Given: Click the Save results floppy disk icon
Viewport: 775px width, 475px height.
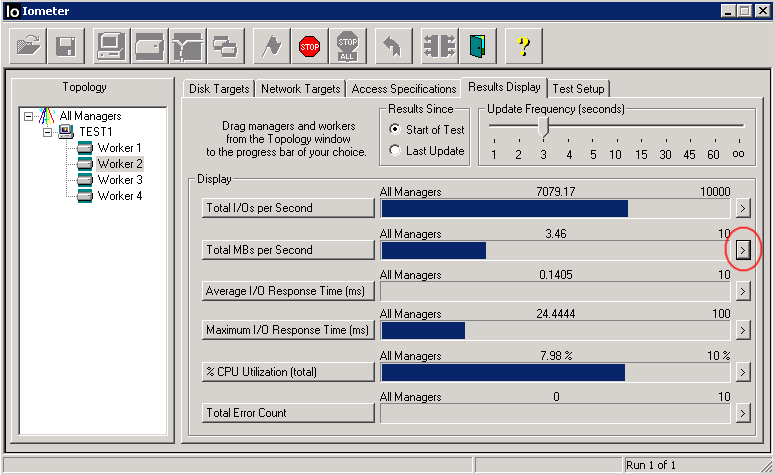Looking at the screenshot, I should pyautogui.click(x=66, y=46).
